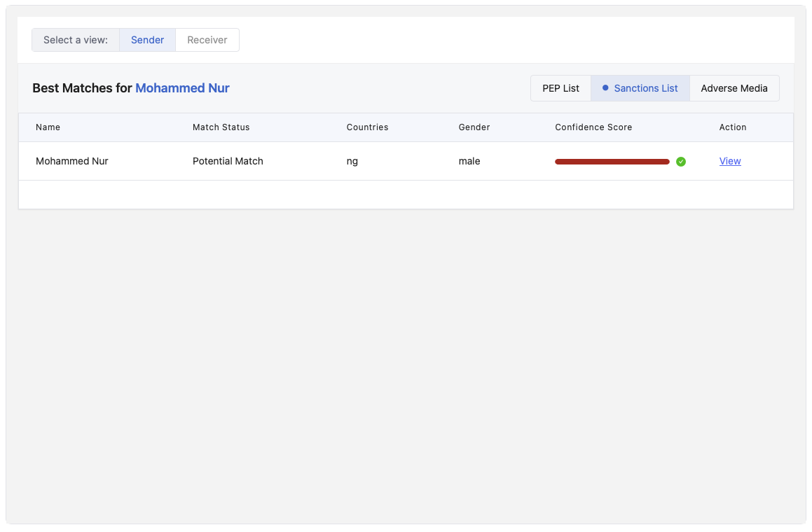Click the male gender cell
Image resolution: width=812 pixels, height=532 pixels.
click(x=469, y=161)
